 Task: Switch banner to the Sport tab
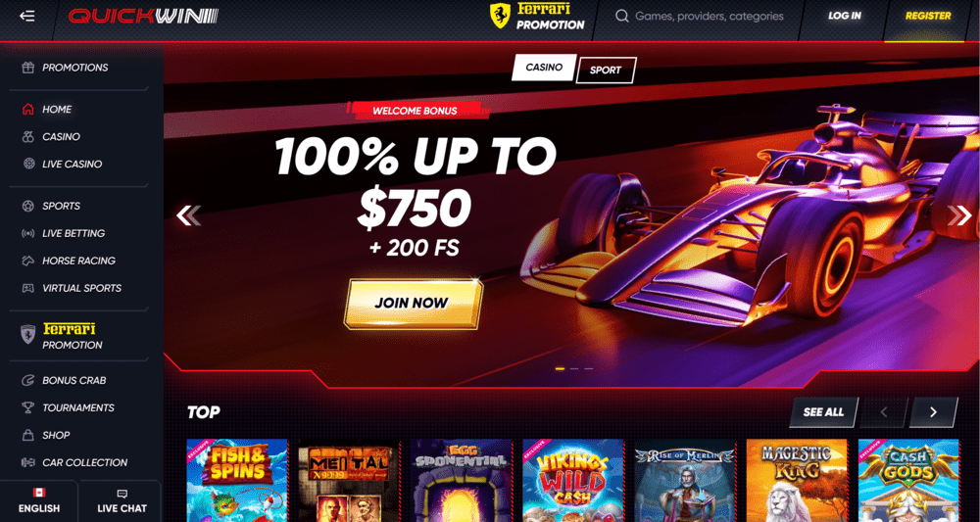click(606, 70)
